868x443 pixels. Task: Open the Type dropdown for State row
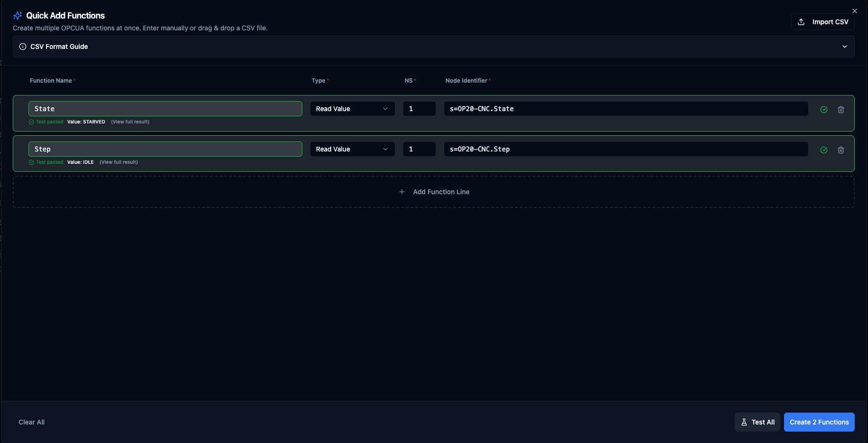pos(352,109)
